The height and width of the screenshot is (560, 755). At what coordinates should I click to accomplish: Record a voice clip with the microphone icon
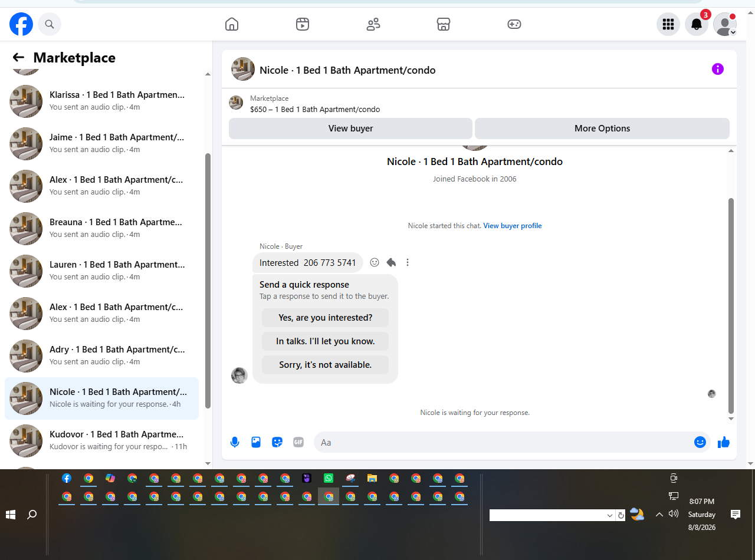pyautogui.click(x=235, y=442)
